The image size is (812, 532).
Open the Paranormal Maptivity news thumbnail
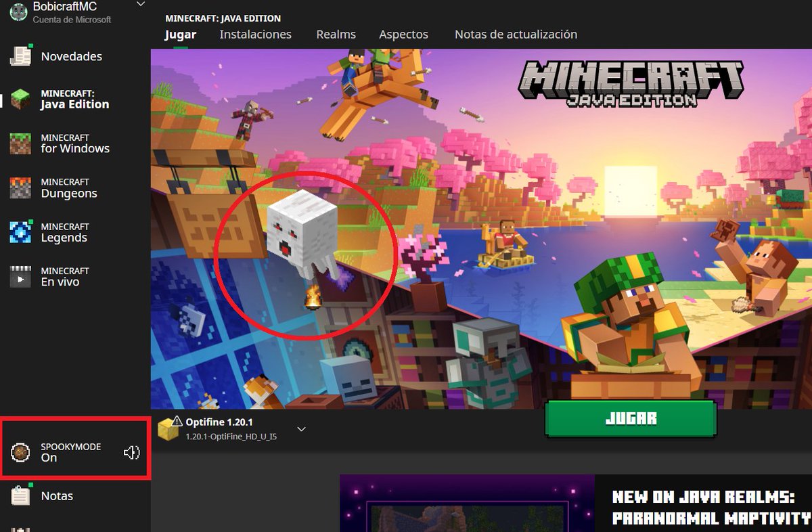(x=468, y=503)
